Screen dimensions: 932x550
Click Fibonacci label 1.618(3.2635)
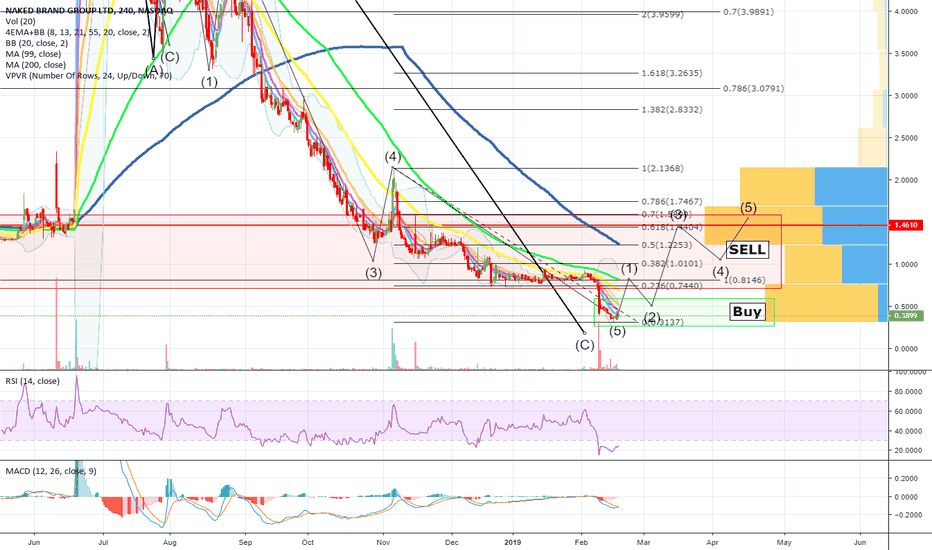point(672,73)
